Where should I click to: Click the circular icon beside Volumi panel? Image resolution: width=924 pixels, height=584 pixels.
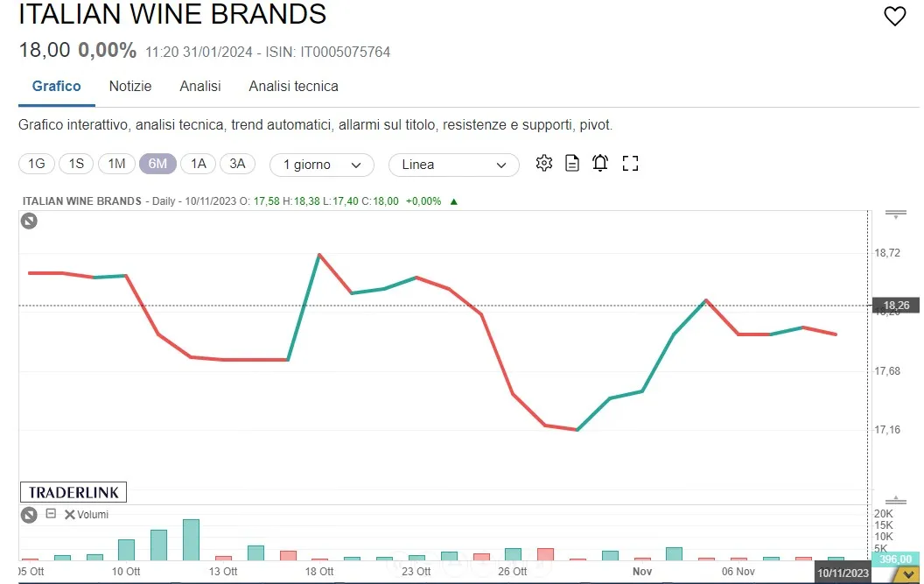point(29,515)
